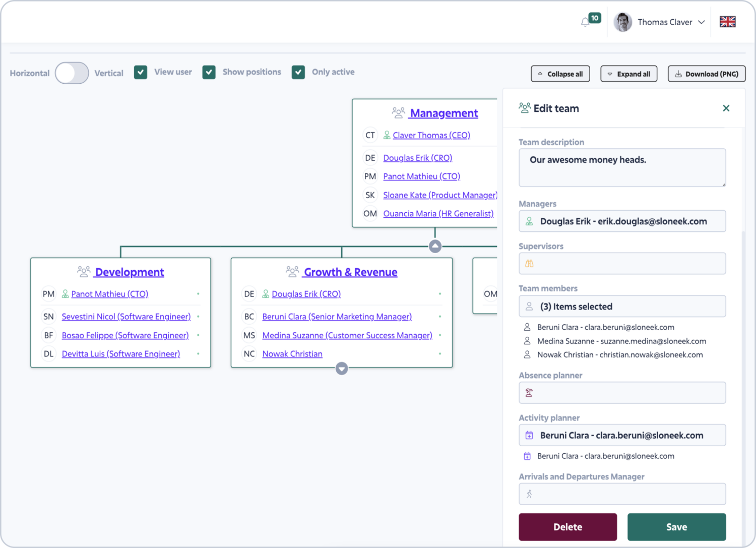756x548 pixels.
Task: Click the Development team group icon
Action: pos(84,272)
